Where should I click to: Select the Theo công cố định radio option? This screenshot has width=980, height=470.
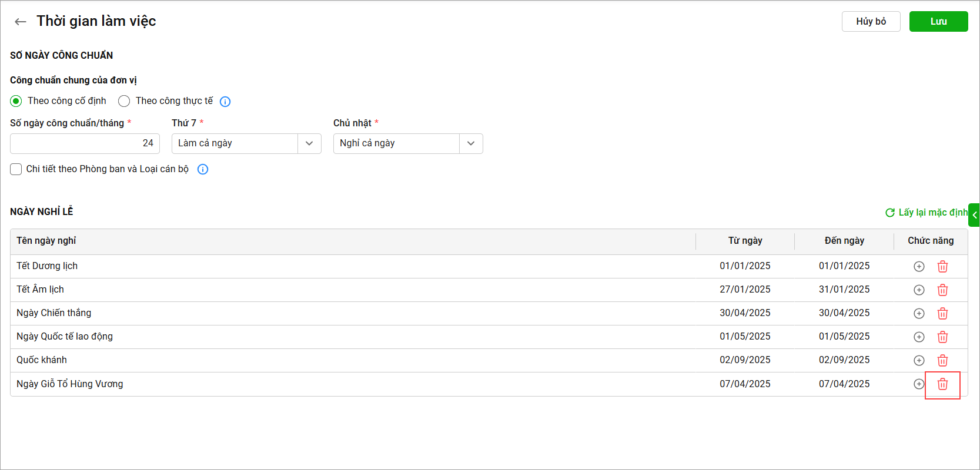(16, 101)
